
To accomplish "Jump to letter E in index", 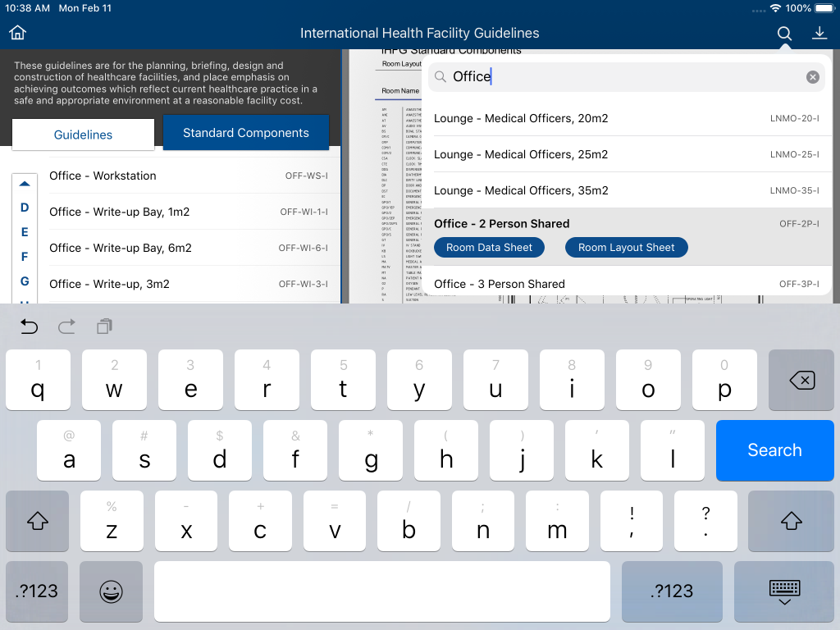I will click(x=25, y=232).
